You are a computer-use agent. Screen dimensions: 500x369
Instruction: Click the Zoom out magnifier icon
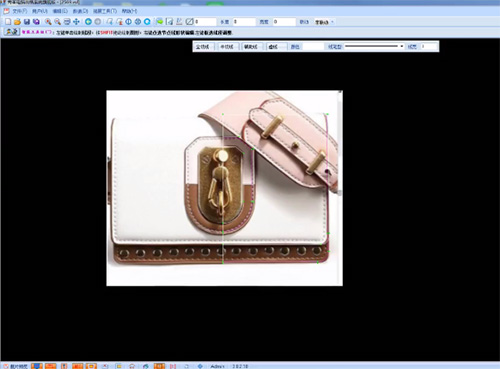(57, 22)
